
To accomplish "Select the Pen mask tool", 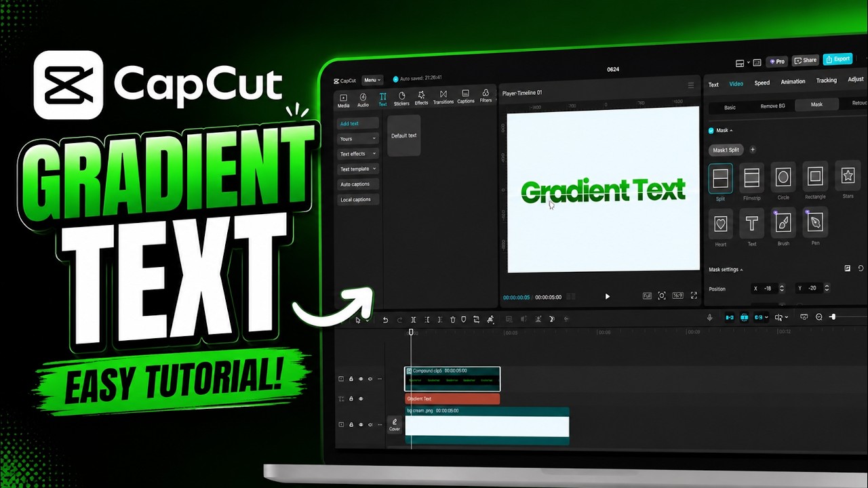I will pyautogui.click(x=815, y=222).
